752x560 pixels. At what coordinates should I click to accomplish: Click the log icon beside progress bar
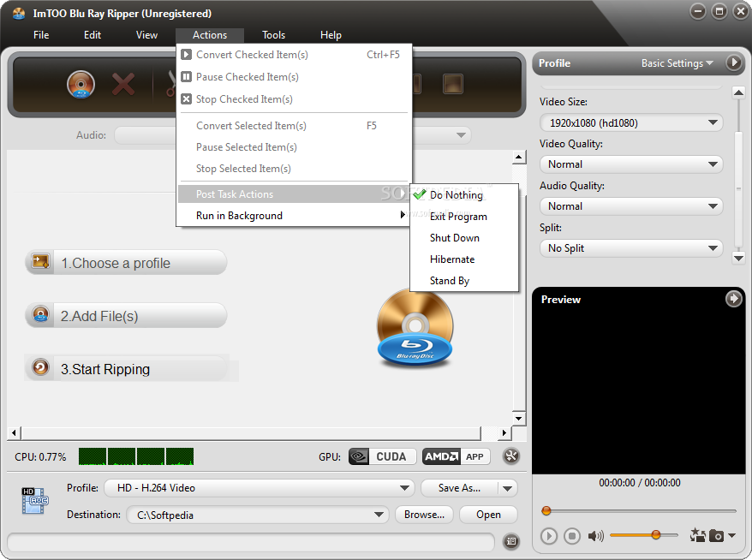coord(511,541)
